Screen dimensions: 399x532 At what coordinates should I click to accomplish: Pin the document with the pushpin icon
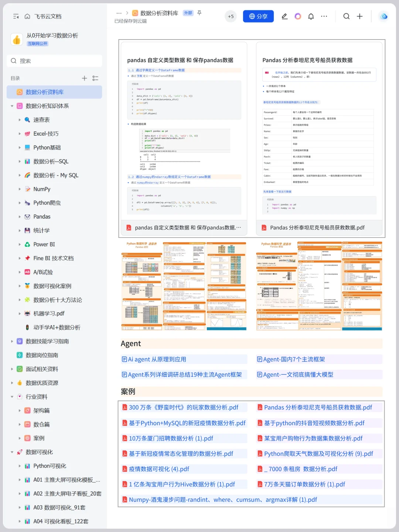[x=199, y=13]
